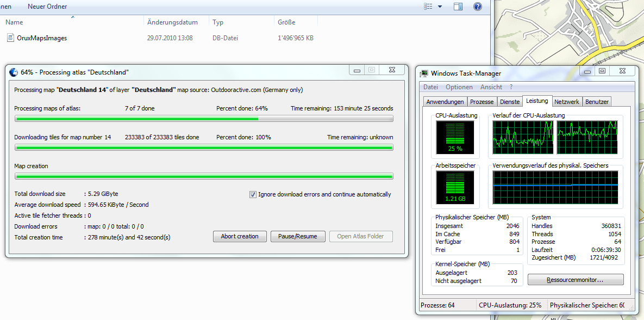Click the Verwendungsverlauf des physikal. Speichers graph
The height and width of the screenshot is (320, 644).
pyautogui.click(x=555, y=188)
